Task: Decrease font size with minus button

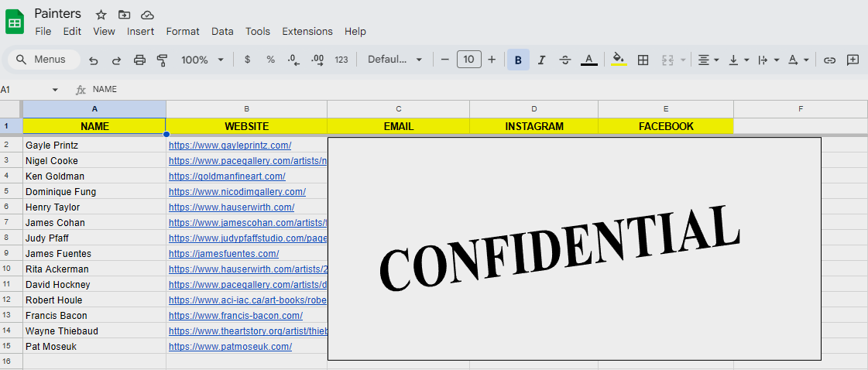Action: [x=444, y=60]
